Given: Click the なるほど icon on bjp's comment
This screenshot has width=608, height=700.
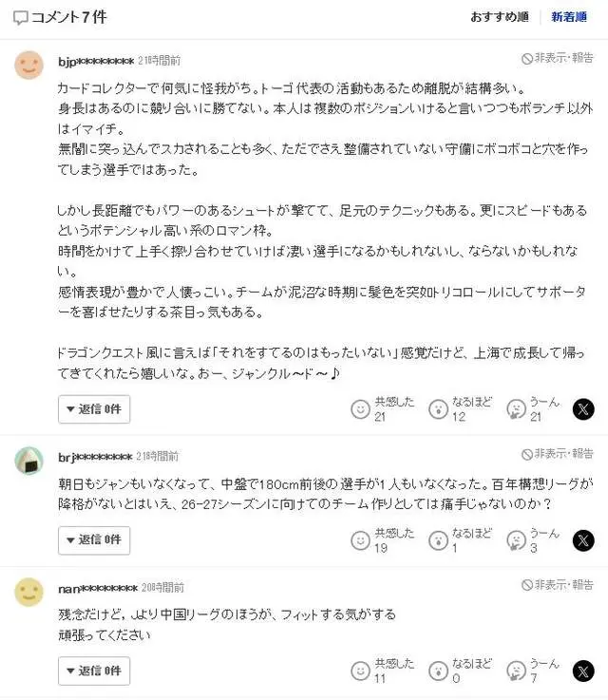Looking at the screenshot, I should [x=438, y=409].
